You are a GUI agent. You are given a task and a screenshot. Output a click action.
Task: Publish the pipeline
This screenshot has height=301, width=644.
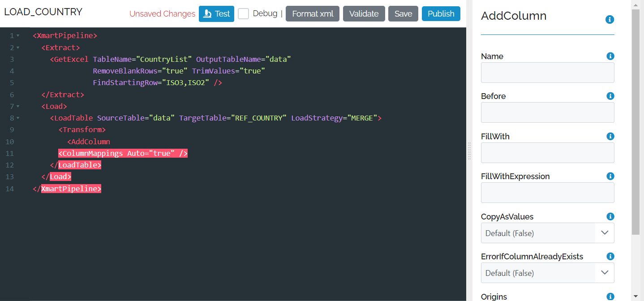point(441,13)
